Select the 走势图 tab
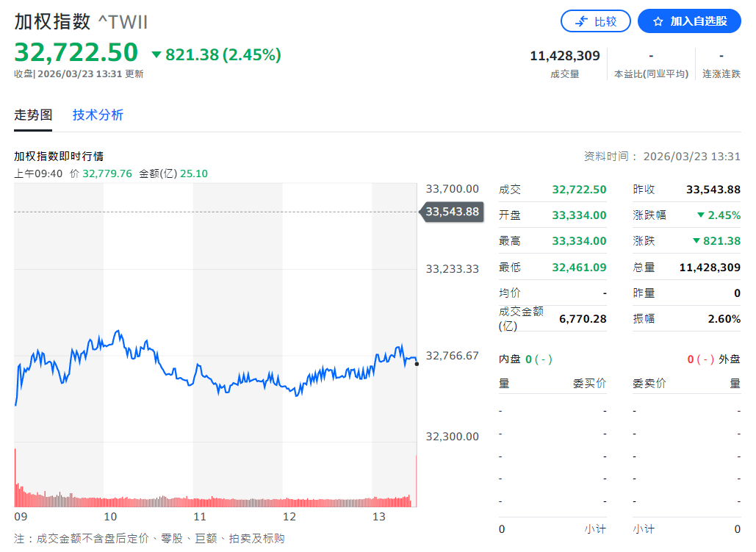Screen dimensions: 756x552 point(33,115)
